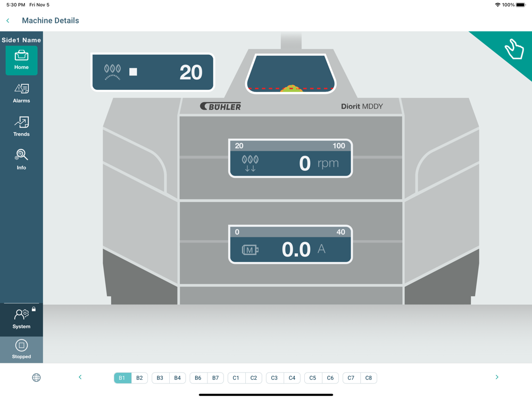Open the Alarms section
Image resolution: width=532 pixels, height=399 pixels.
coord(21,93)
